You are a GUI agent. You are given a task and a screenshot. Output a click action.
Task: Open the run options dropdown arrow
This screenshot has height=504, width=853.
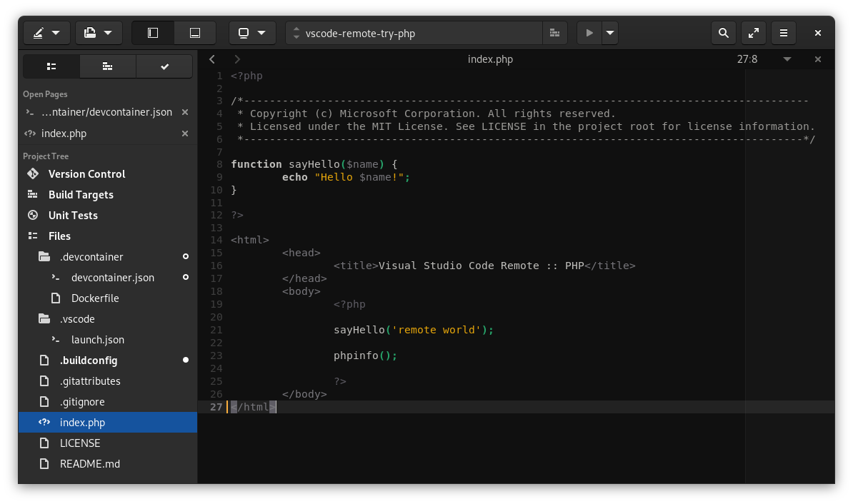[x=609, y=33]
